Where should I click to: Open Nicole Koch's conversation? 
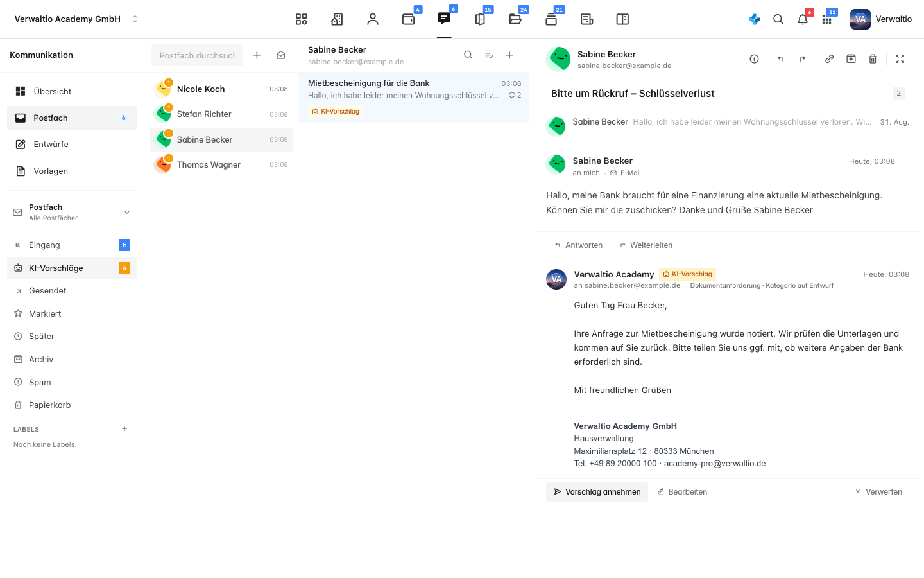[221, 89]
